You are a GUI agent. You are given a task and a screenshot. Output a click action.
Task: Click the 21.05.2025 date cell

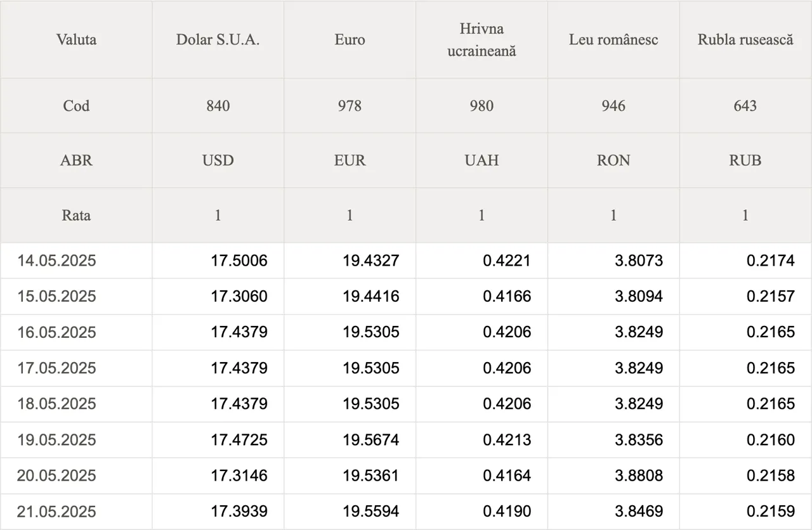[76, 512]
